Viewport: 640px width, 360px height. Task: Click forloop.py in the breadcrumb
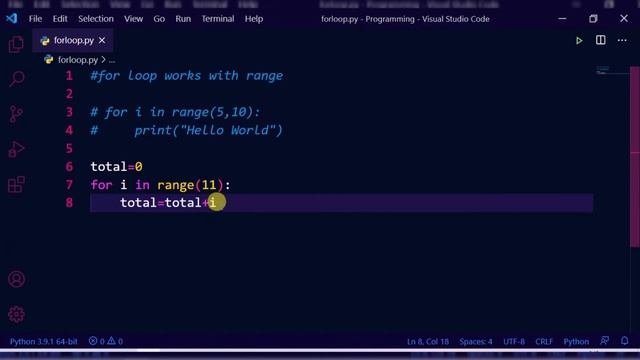coord(78,60)
